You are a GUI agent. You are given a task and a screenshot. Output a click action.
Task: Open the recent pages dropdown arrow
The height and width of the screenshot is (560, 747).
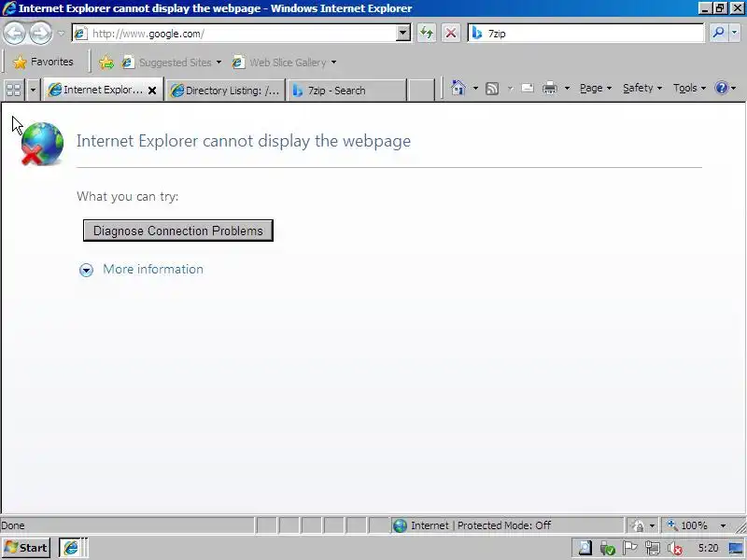pyautogui.click(x=62, y=34)
